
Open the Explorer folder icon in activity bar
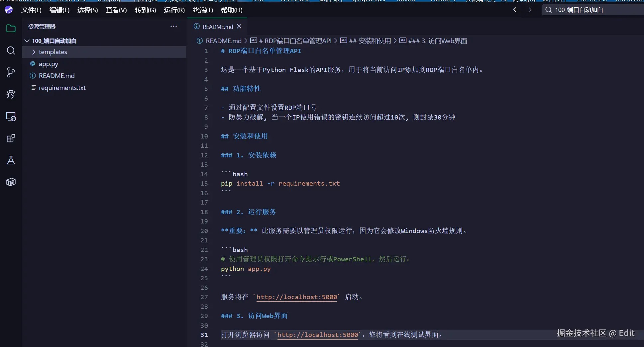tap(11, 29)
